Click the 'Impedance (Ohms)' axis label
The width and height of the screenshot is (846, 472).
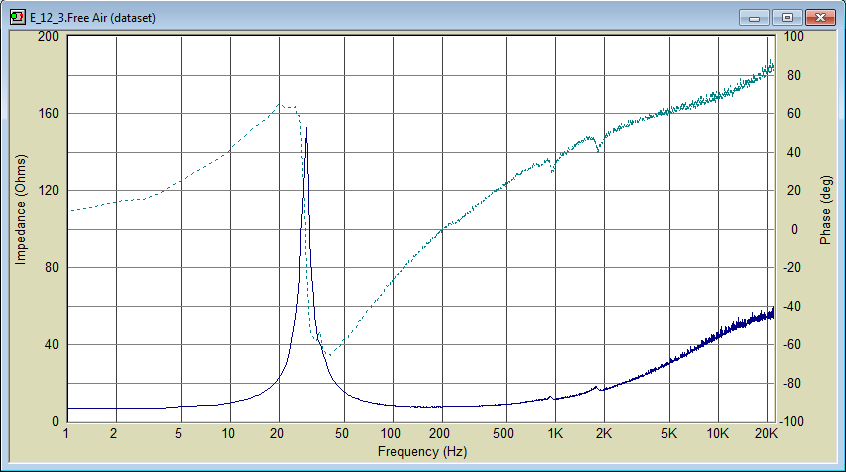coord(21,210)
